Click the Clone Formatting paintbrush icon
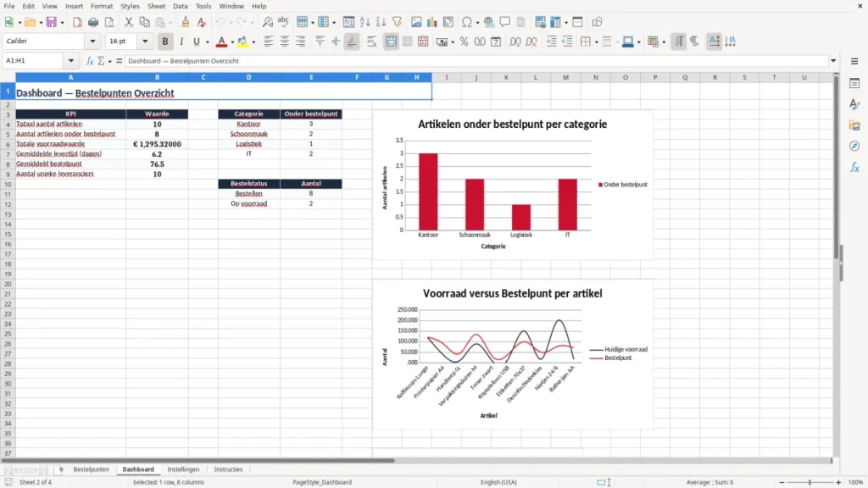868x488 pixels. tap(186, 22)
